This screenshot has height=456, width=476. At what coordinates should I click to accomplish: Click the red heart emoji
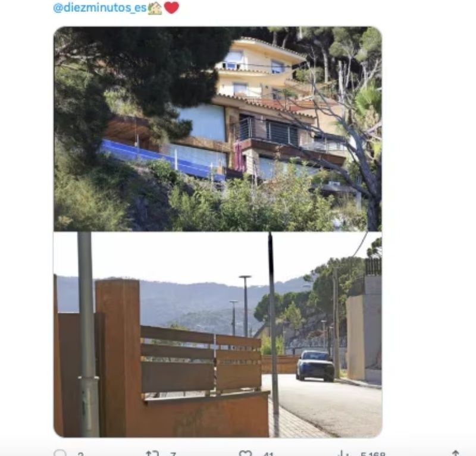tap(171, 8)
